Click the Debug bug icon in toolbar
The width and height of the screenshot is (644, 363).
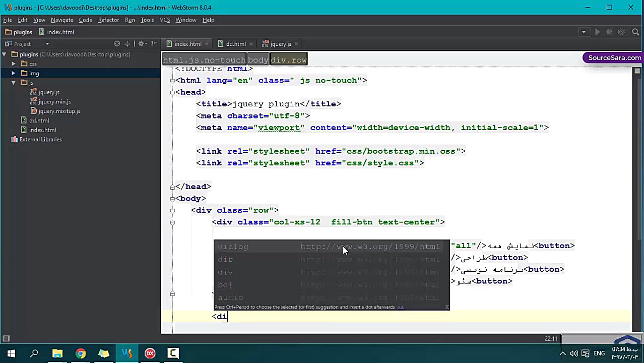tap(609, 32)
